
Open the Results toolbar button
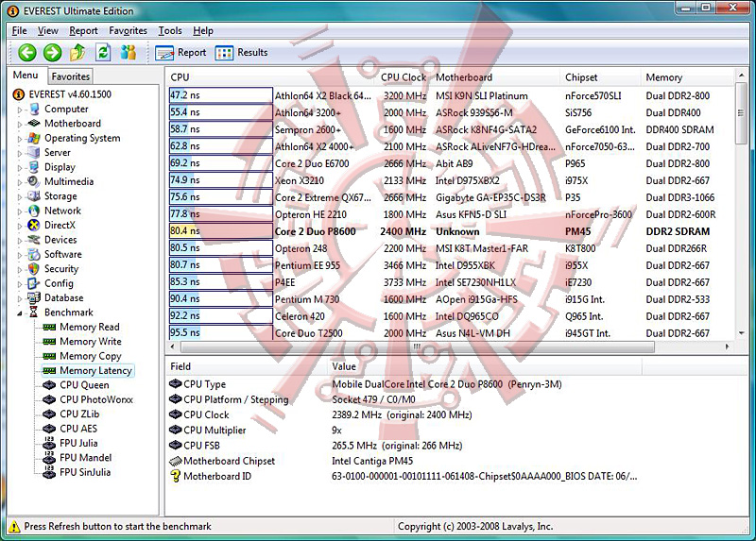click(x=241, y=53)
